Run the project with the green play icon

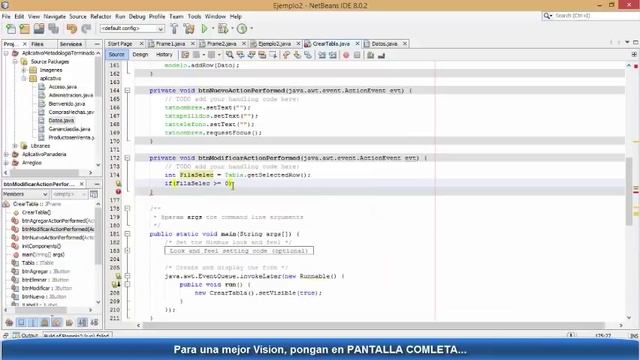coord(204,29)
